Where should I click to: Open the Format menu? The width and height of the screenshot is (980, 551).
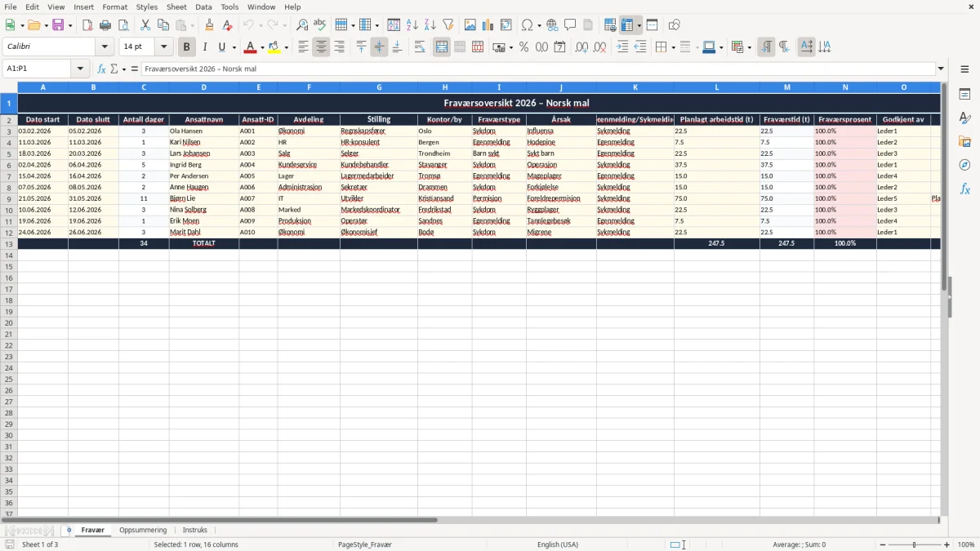coord(115,7)
